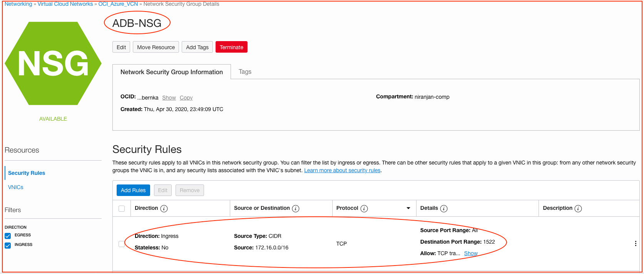Image resolution: width=644 pixels, height=274 pixels.
Task: Click the Add Rules button
Action: [133, 190]
